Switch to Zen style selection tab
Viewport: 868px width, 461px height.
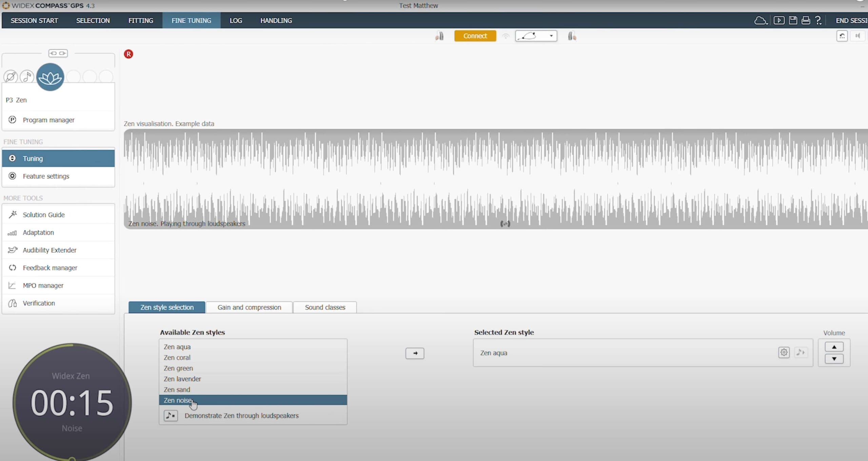[167, 307]
